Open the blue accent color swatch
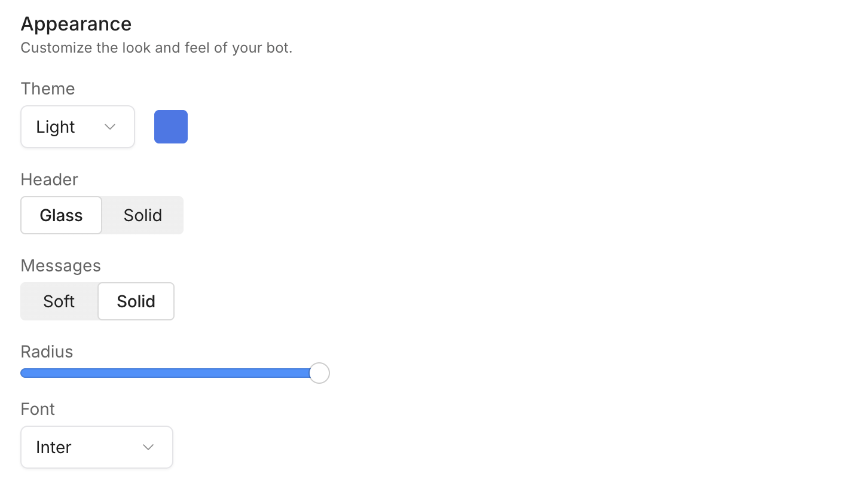The width and height of the screenshot is (868, 489). click(x=171, y=127)
